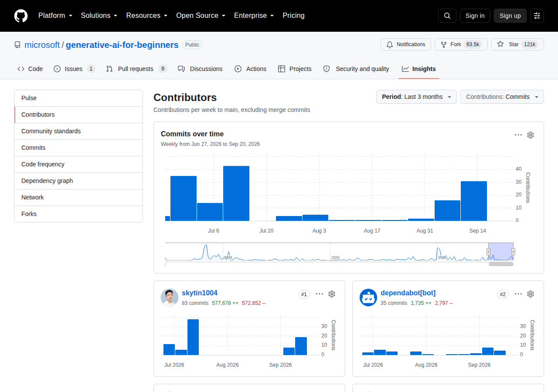Go to the Pricing page

click(294, 16)
